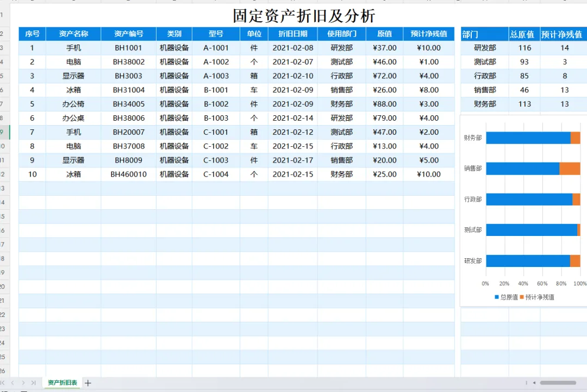The width and height of the screenshot is (587, 392).
Task: Click orange 销售部 bar segment in chart
Action: tap(570, 169)
